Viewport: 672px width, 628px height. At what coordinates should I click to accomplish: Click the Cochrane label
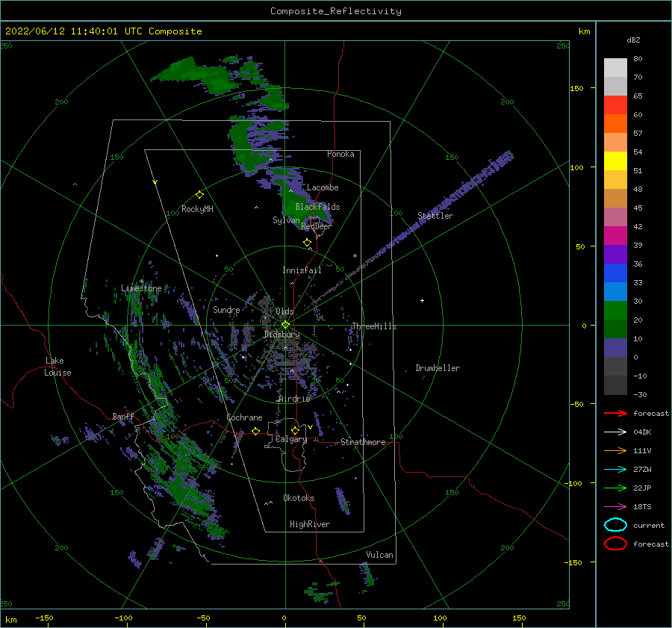244,417
